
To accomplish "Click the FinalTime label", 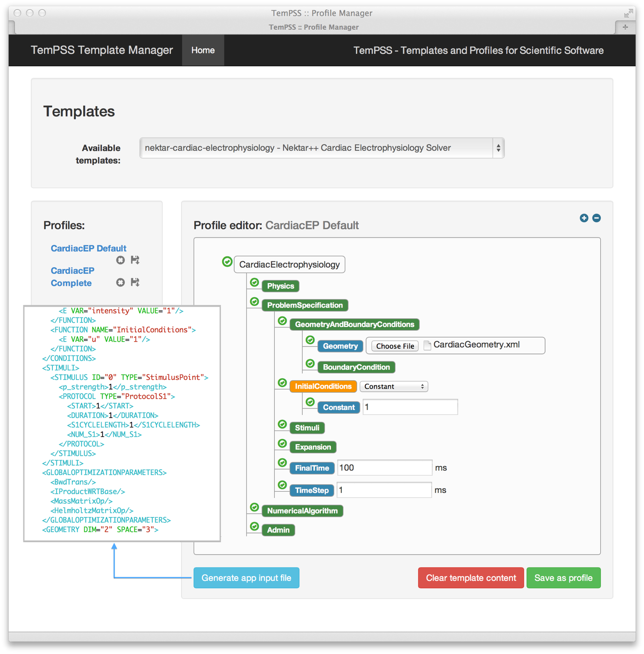I will pos(312,468).
